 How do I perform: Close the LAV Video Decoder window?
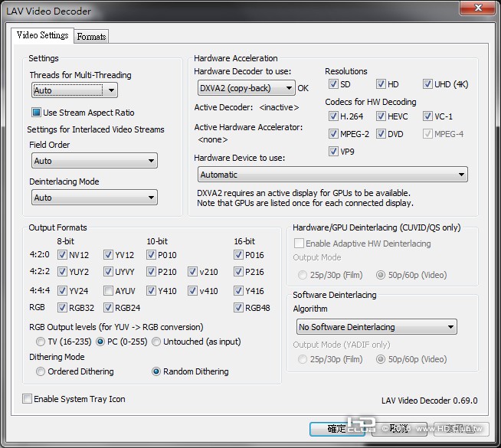click(x=478, y=8)
